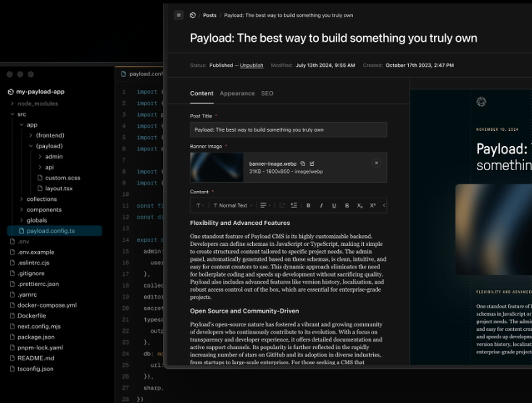Click the preview date 'NOVEMBER 19, 2024'
The width and height of the screenshot is (532, 403).
(497, 130)
